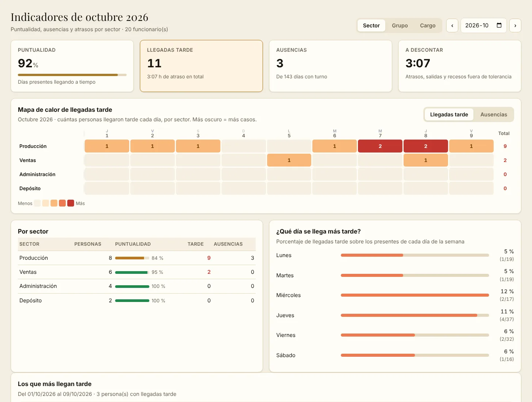Go to previous month with left chevron
Screen dimensions: 532x402
(x=452, y=25)
